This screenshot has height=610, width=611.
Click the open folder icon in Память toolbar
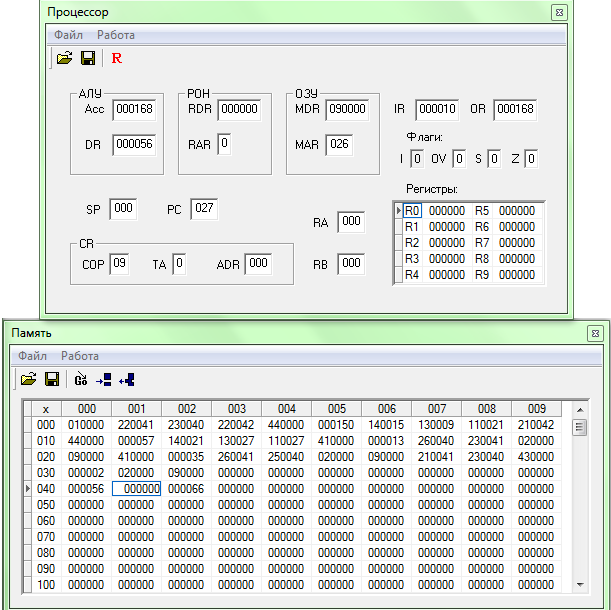28,379
